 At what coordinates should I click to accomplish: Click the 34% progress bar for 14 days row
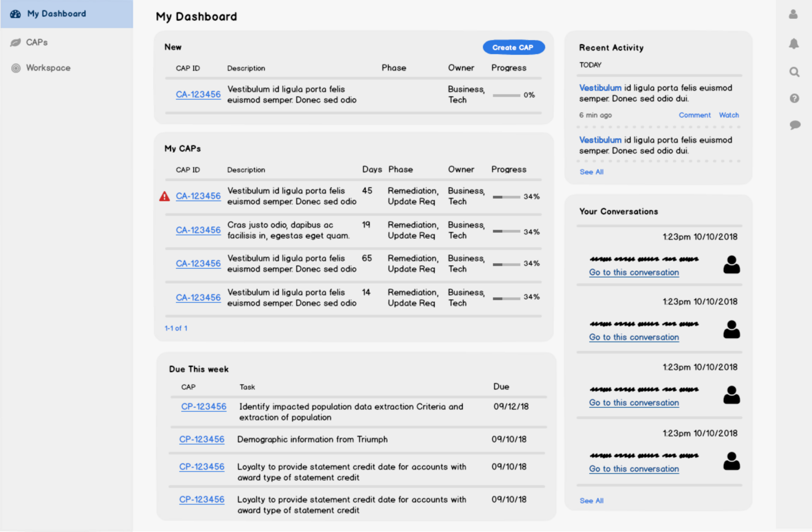(x=506, y=298)
